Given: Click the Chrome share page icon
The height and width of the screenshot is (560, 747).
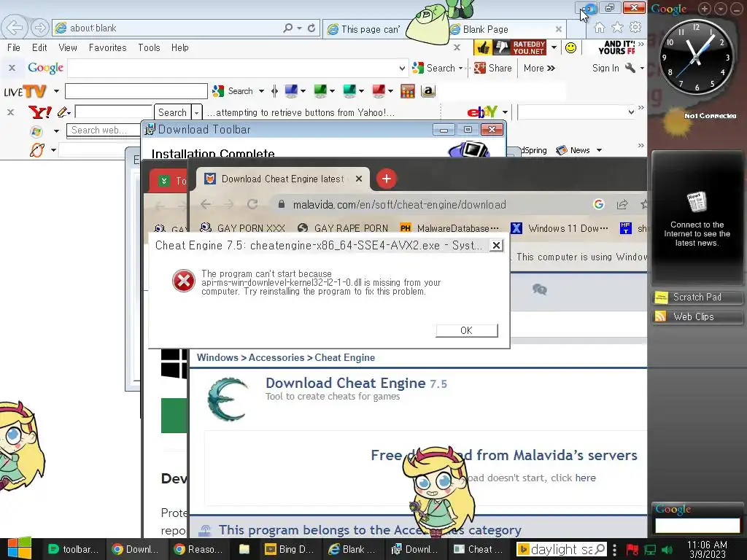Looking at the screenshot, I should click(x=622, y=205).
